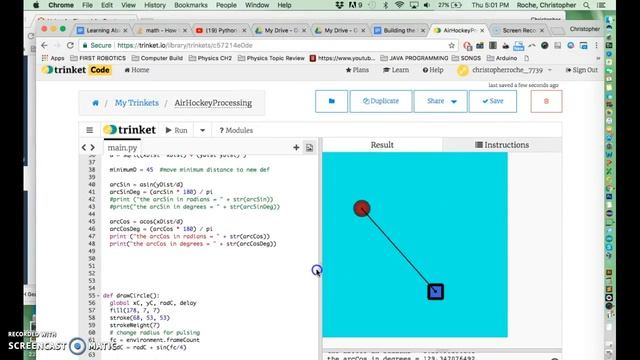Switch to (19) Python YouTube tab
This screenshot has height=360, width=640.
coord(220,31)
